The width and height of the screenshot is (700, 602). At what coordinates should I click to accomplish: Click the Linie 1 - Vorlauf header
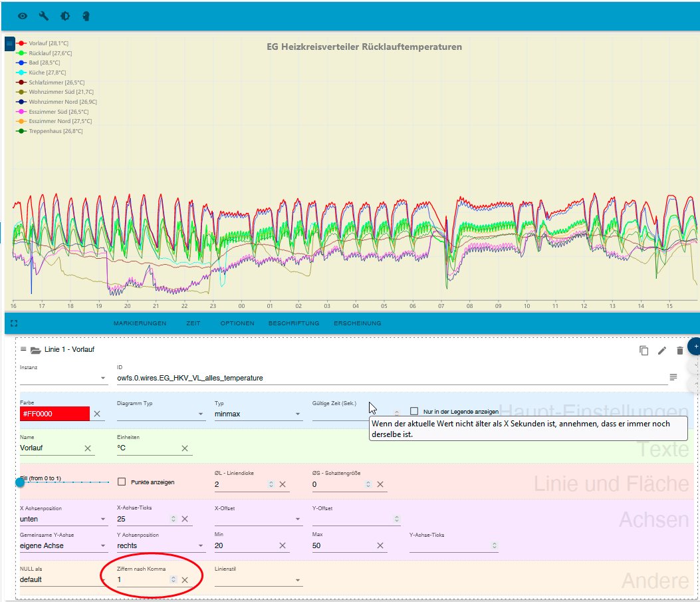[69, 350]
